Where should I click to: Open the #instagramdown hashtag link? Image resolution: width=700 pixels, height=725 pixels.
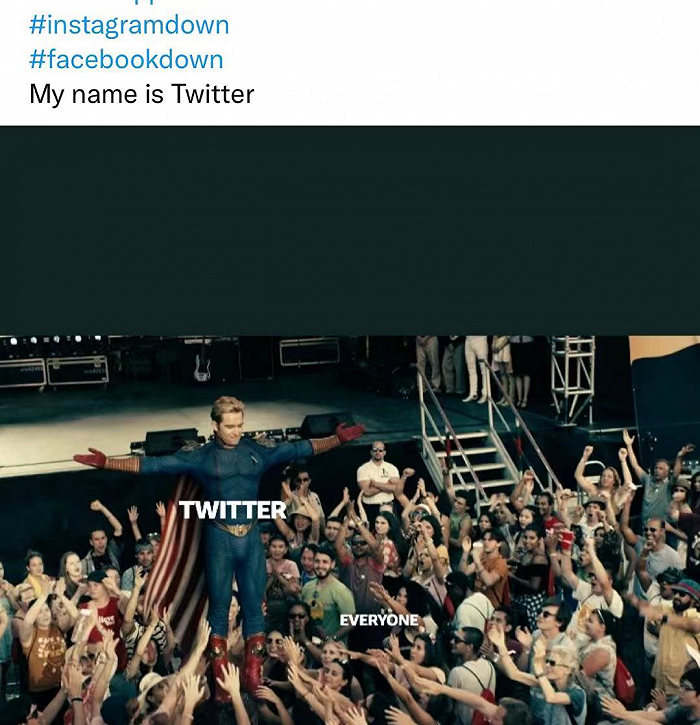click(x=129, y=25)
